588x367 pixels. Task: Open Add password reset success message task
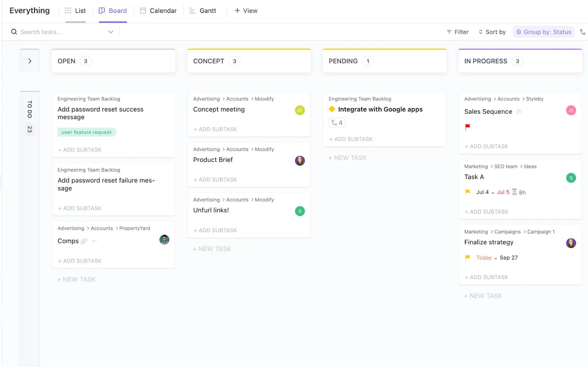(x=100, y=113)
